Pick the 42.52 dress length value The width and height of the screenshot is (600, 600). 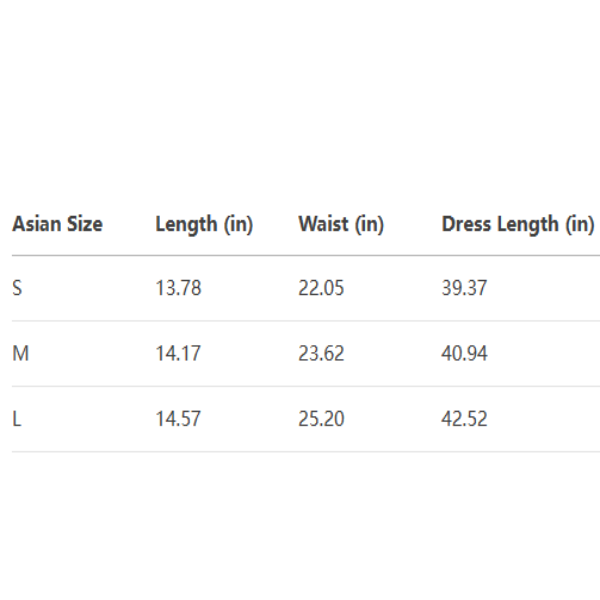[x=464, y=418]
